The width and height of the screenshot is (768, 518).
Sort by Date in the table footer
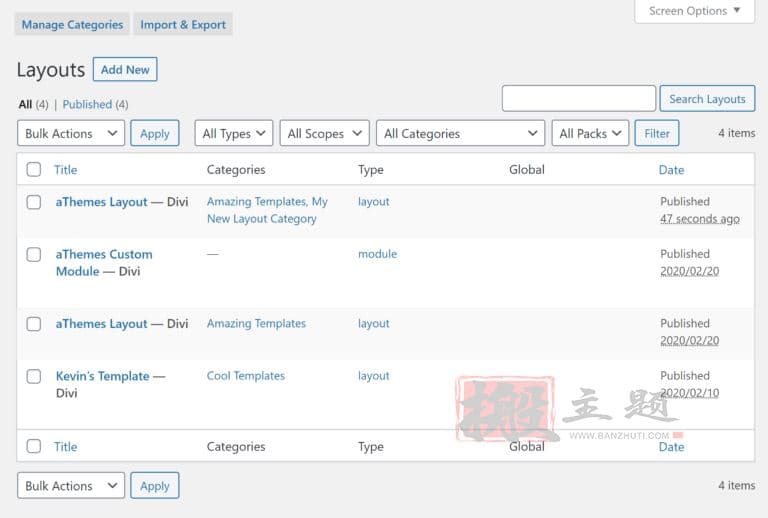pos(671,447)
